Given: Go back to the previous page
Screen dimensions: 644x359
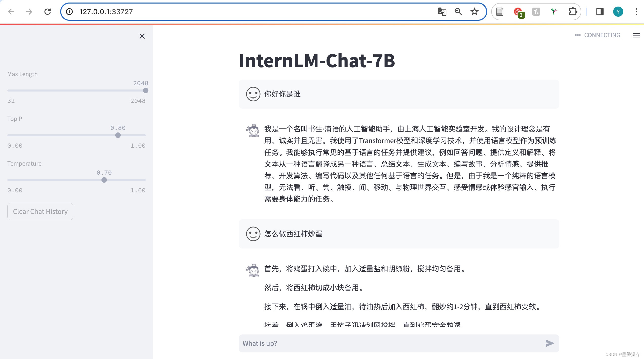Looking at the screenshot, I should 11,12.
